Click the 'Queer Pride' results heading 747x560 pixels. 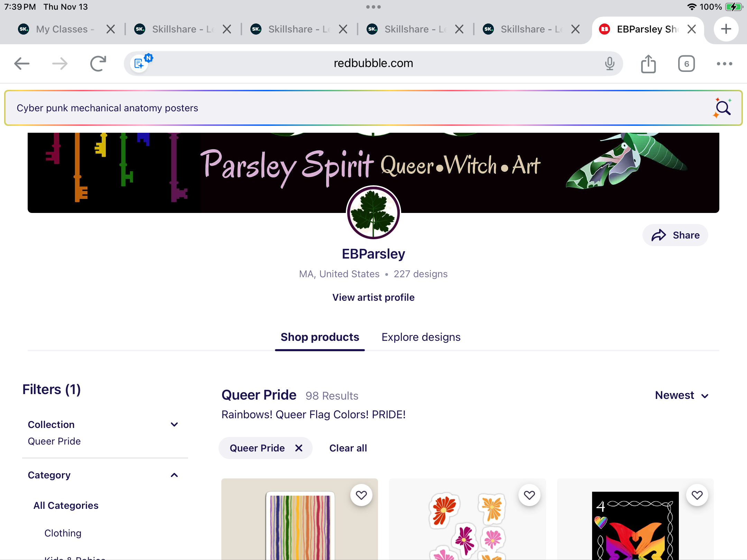pyautogui.click(x=259, y=395)
